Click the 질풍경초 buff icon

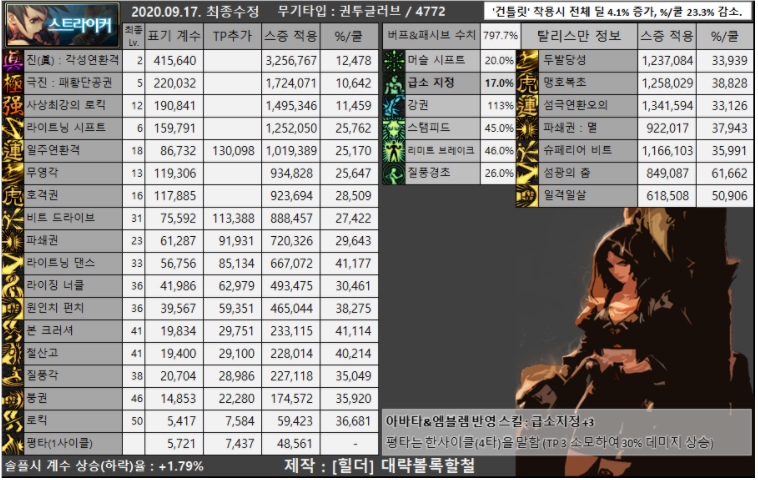[394, 173]
